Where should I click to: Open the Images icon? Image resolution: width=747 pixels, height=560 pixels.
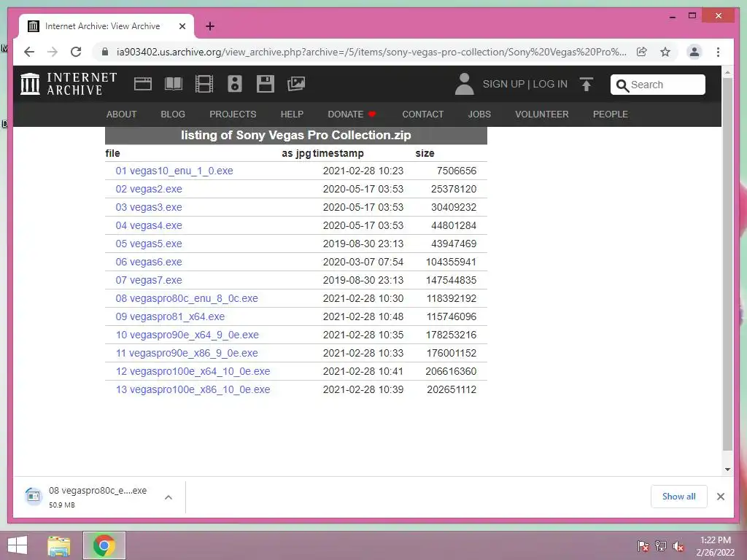296,84
